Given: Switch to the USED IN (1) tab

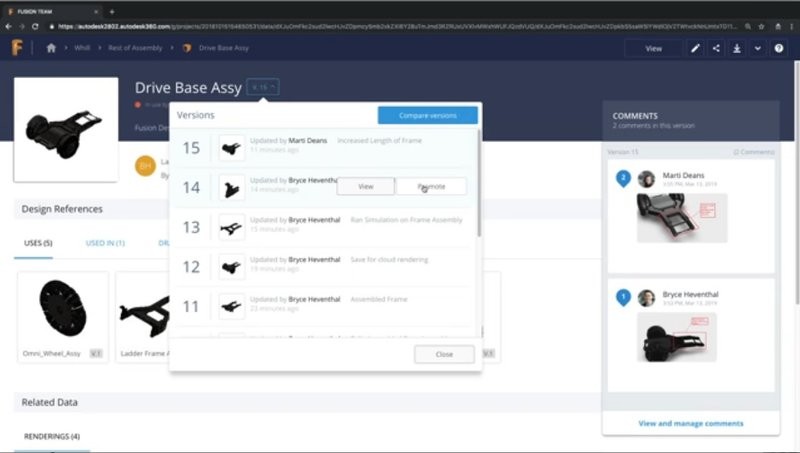Looking at the screenshot, I should coord(105,243).
